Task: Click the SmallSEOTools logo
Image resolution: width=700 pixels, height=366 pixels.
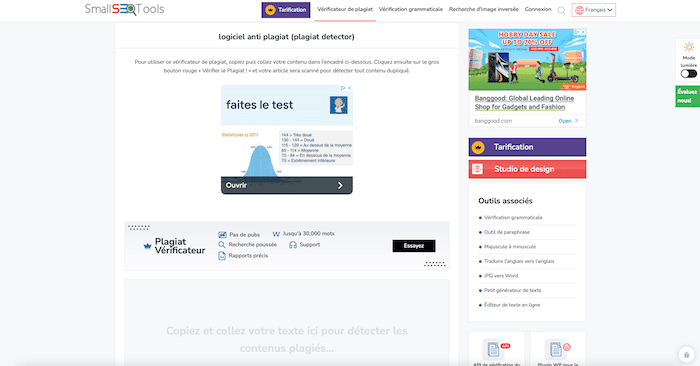Action: click(x=124, y=9)
